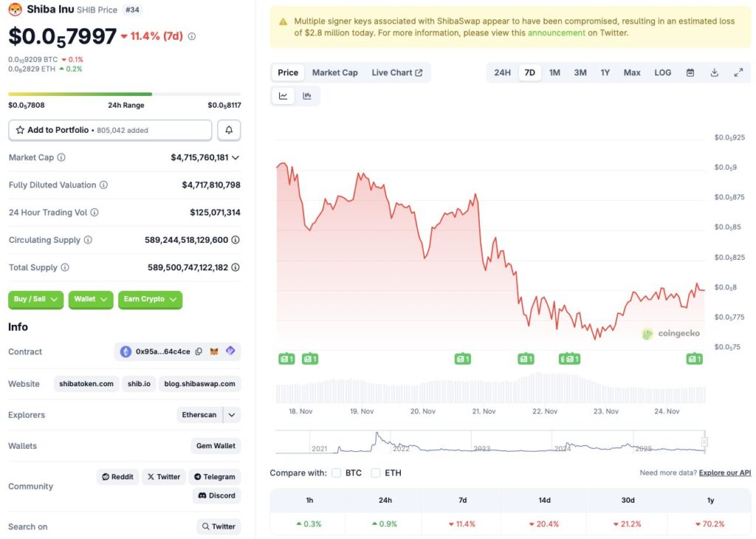Set a price alert with the bell icon

click(229, 129)
